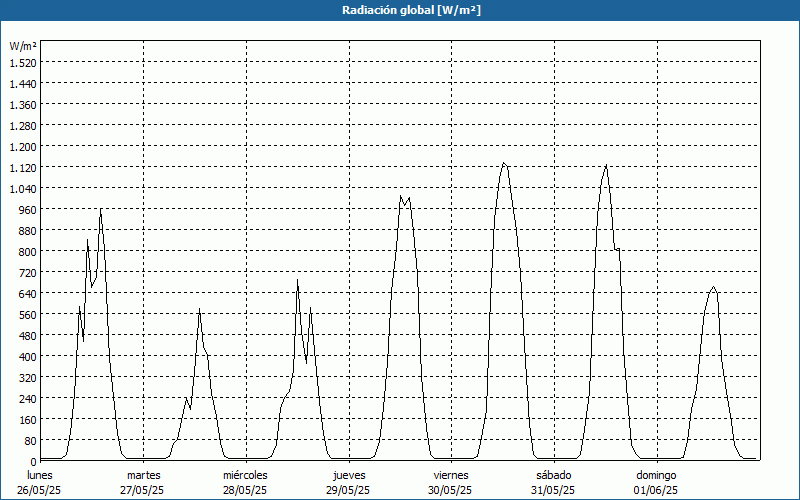
Task: Select the 960 y-axis label
Action: click(x=28, y=210)
